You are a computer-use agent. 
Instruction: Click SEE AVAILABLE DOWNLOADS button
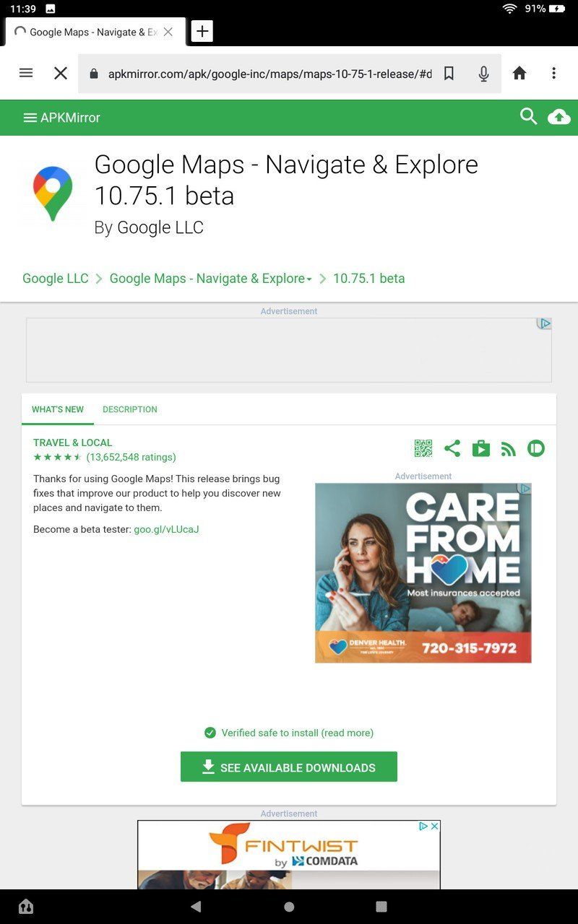(289, 767)
